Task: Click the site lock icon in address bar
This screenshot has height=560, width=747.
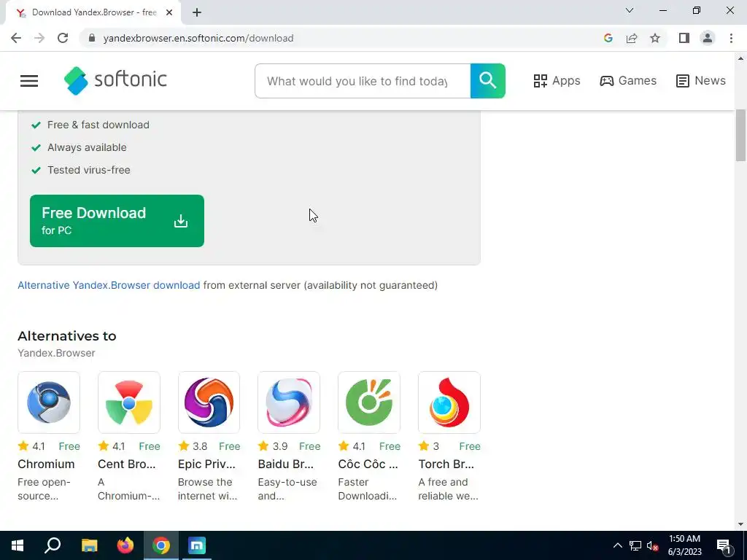Action: click(x=92, y=38)
